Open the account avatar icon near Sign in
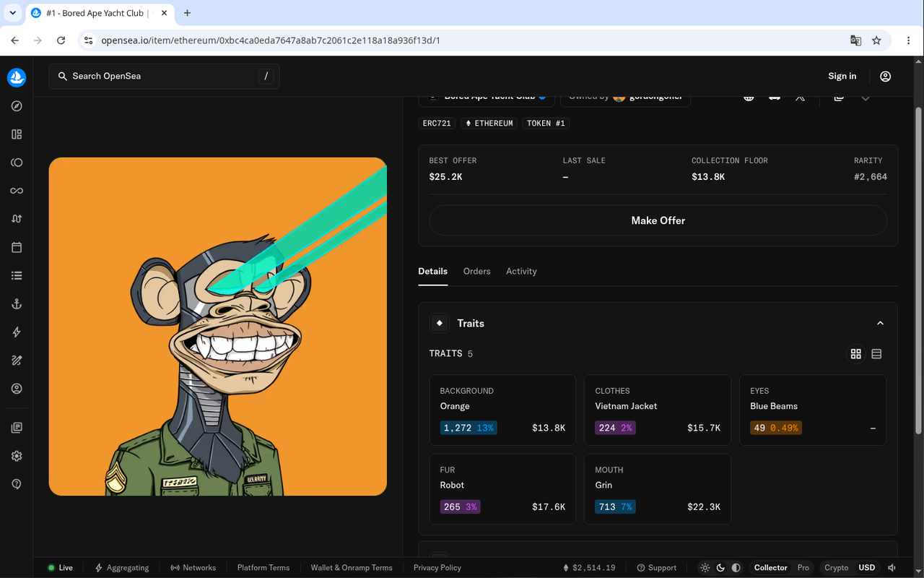The height and width of the screenshot is (578, 924). [886, 76]
